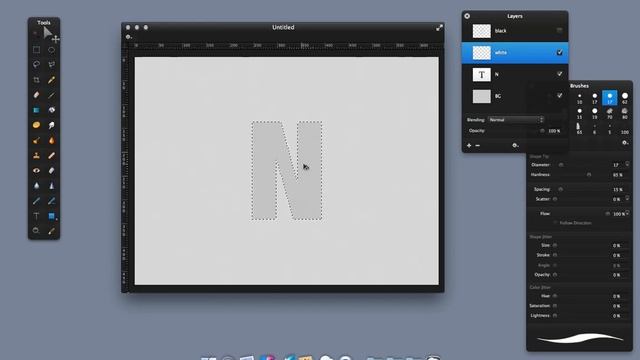Select the size 19 brush preset

(x=595, y=113)
